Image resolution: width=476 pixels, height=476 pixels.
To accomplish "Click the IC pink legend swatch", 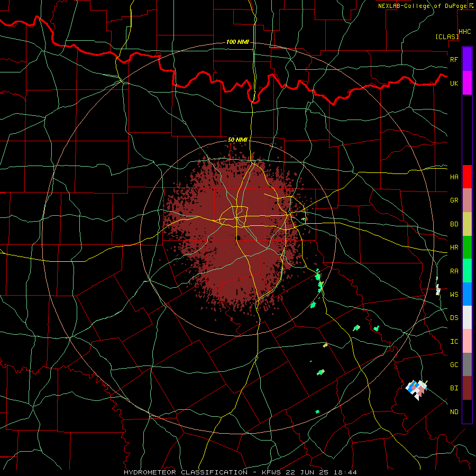I will click(x=467, y=341).
